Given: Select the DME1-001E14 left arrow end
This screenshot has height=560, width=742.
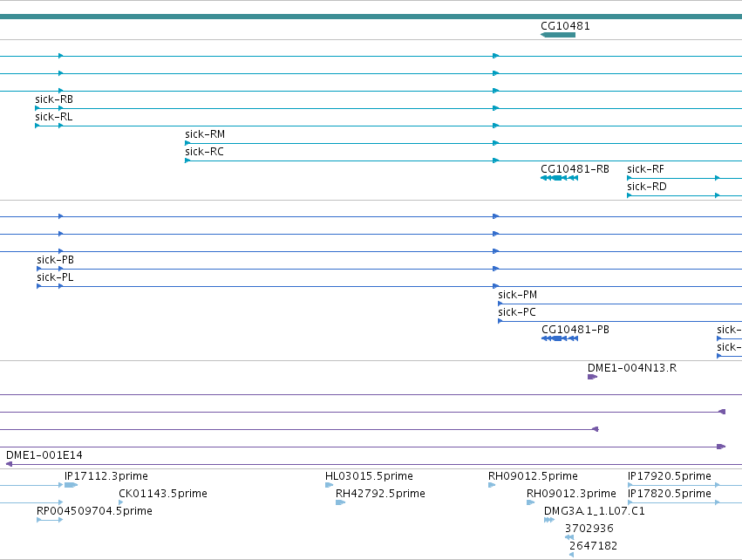Looking at the screenshot, I should tap(9, 464).
